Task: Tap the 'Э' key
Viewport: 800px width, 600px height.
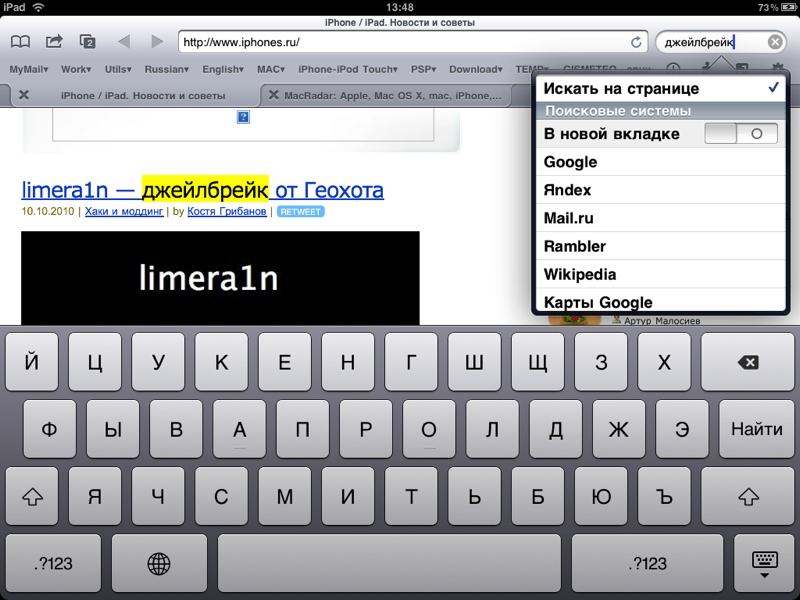Action: click(x=682, y=429)
